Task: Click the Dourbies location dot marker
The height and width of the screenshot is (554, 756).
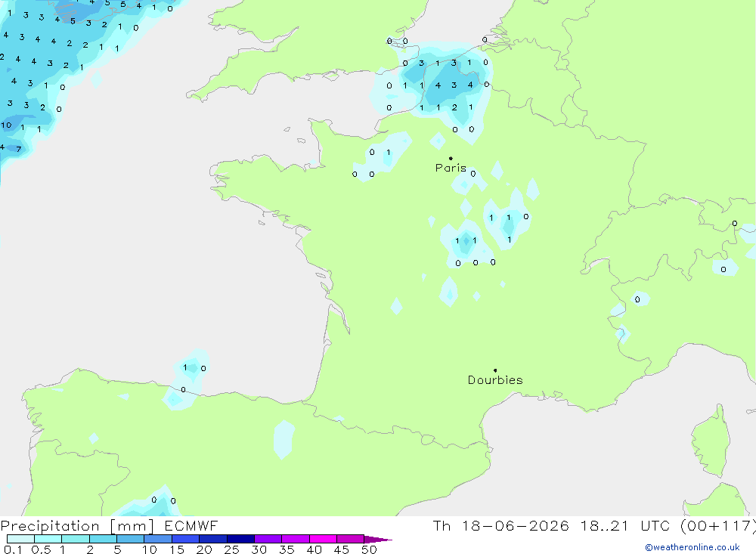Action: click(495, 370)
